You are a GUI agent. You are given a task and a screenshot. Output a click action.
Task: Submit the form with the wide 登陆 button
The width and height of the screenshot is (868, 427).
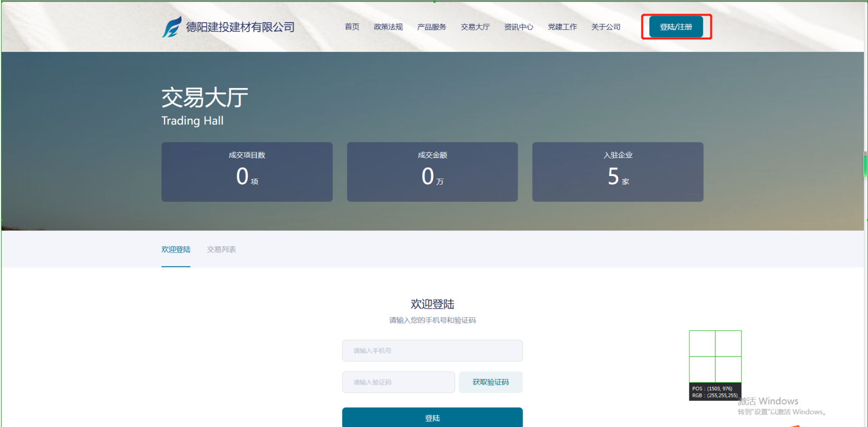pos(432,417)
